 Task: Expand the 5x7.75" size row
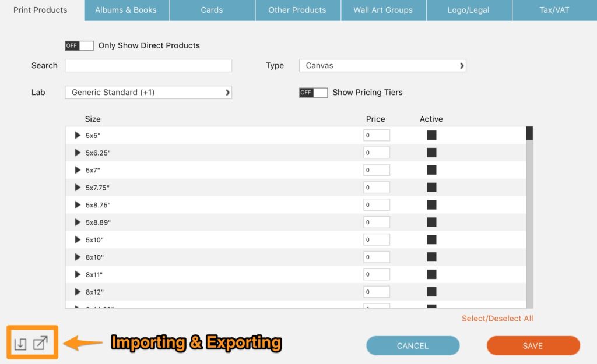click(x=78, y=187)
